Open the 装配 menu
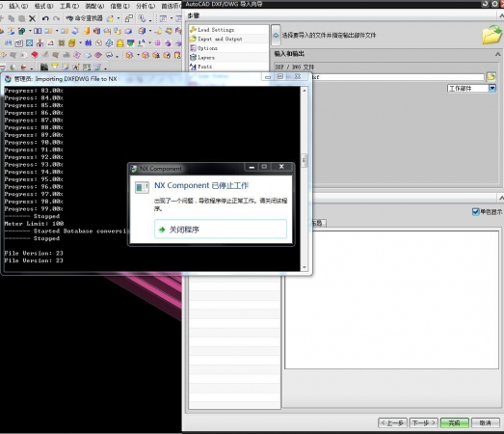This screenshot has width=504, height=434. [x=94, y=6]
